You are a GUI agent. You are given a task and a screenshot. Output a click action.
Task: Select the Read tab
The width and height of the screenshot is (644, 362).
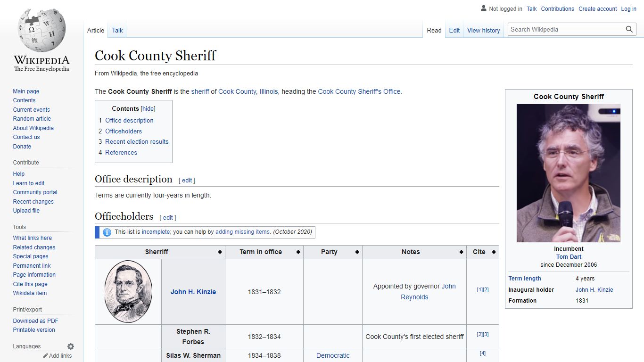pyautogui.click(x=434, y=30)
